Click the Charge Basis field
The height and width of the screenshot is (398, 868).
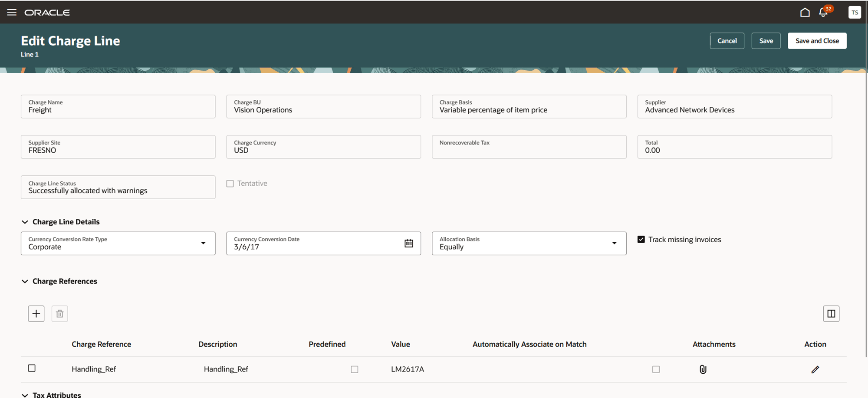click(x=529, y=106)
